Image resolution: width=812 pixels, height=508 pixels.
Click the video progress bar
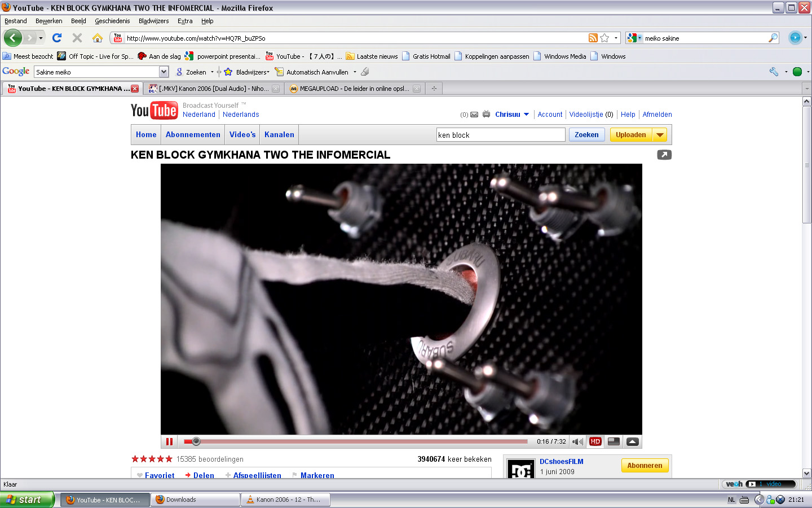[x=356, y=441]
